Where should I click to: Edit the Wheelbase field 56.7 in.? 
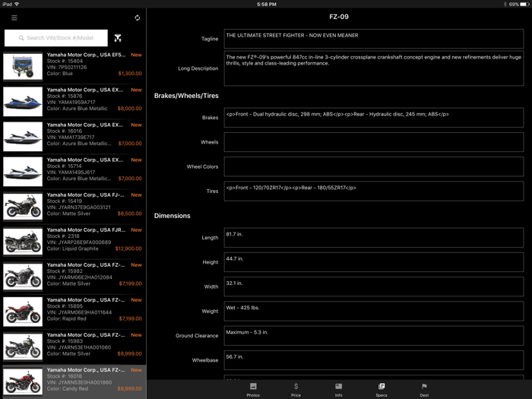pos(374,360)
